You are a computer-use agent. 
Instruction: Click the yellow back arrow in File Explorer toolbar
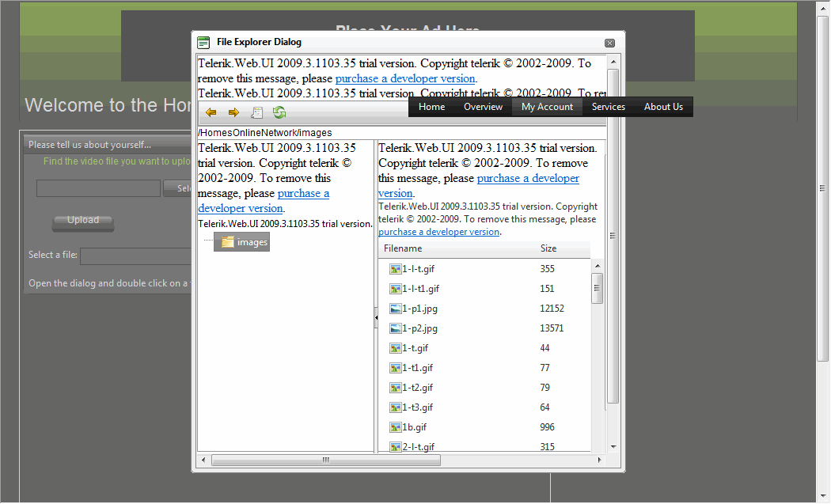211,112
